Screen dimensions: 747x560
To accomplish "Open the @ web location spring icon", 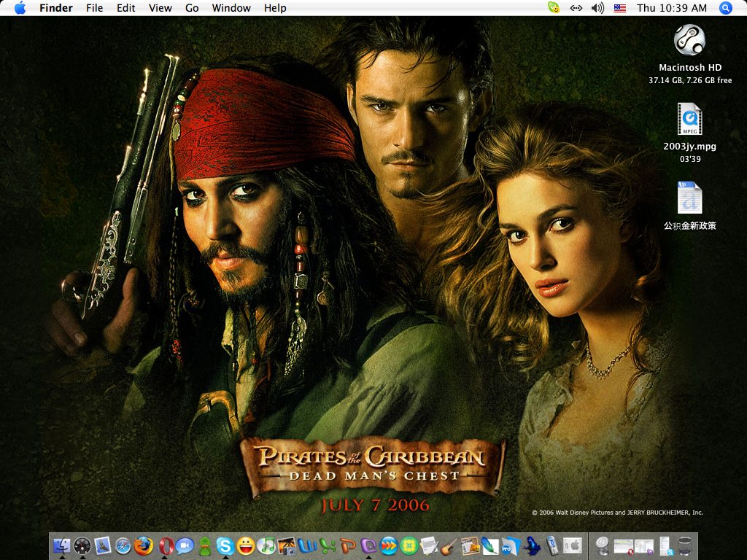I will pos(602,545).
